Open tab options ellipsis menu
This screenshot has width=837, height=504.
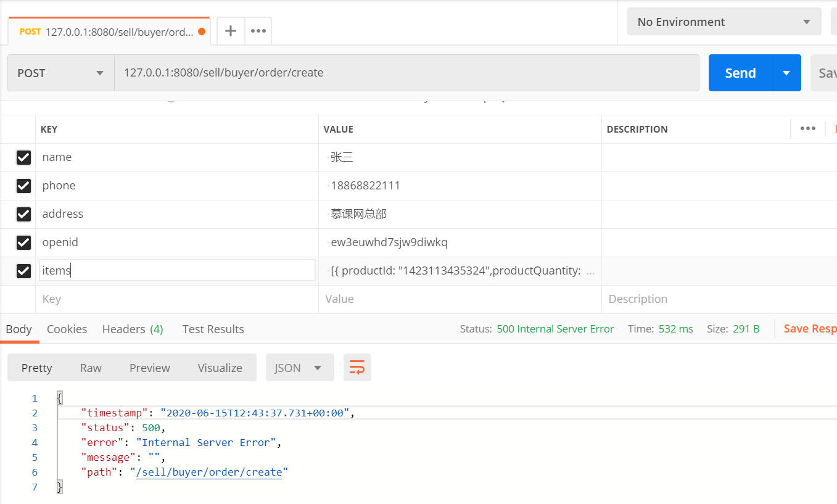(x=258, y=31)
